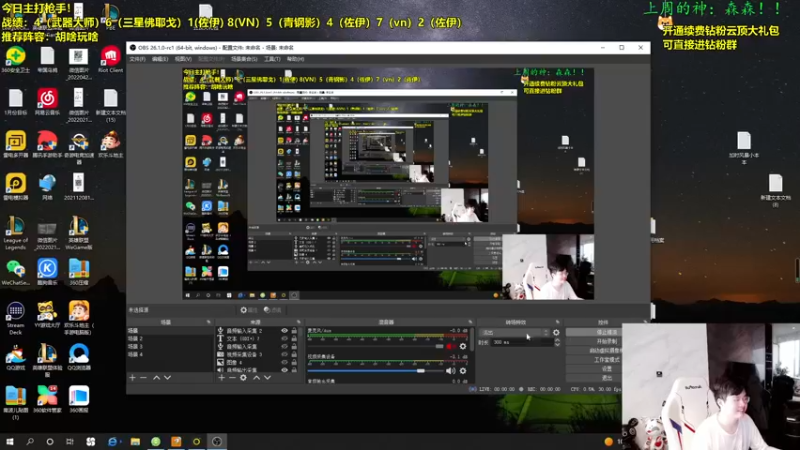Open the 编辑(E) menu in OBS
The width and height of the screenshot is (800, 450).
(x=160, y=59)
